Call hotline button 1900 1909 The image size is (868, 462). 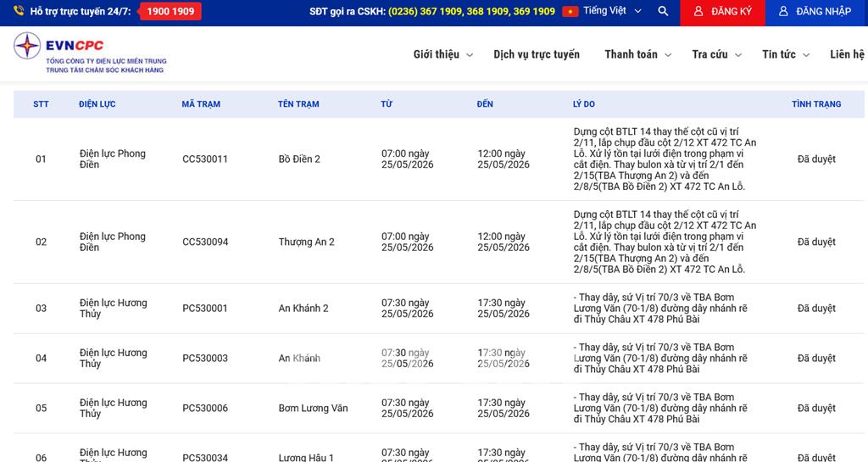170,11
